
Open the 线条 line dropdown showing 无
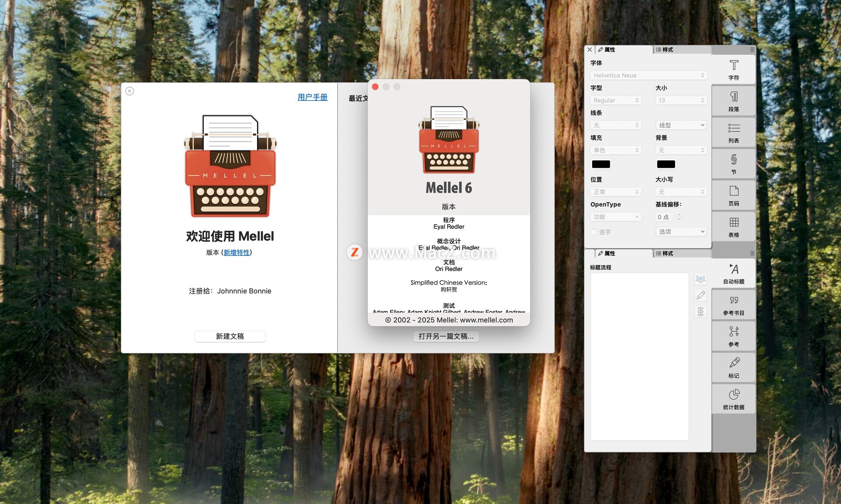615,125
